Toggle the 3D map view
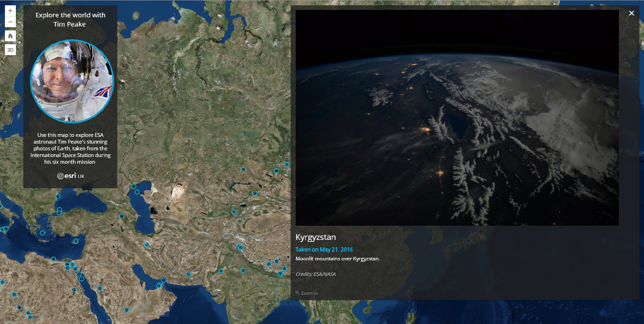 click(x=10, y=50)
